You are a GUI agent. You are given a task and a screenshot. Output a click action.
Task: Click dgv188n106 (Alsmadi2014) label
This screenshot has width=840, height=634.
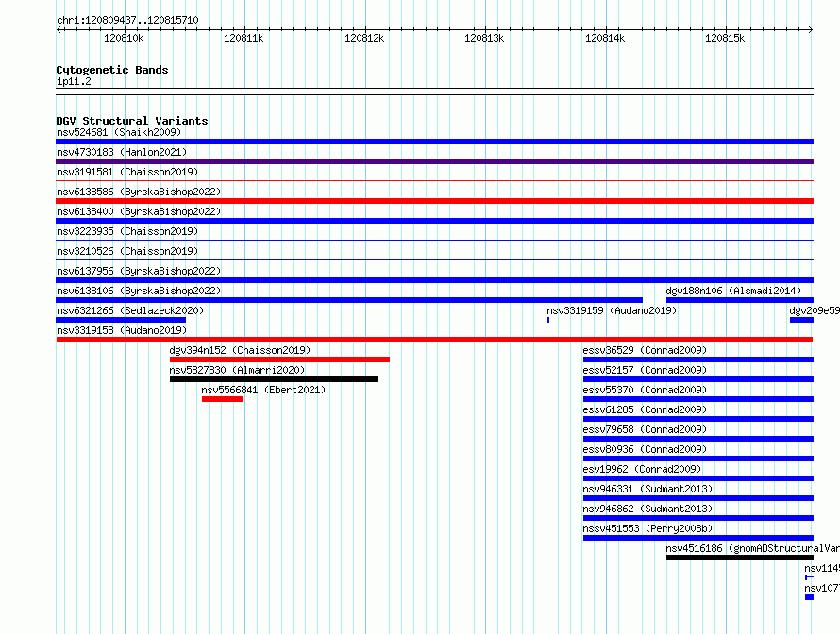[733, 291]
